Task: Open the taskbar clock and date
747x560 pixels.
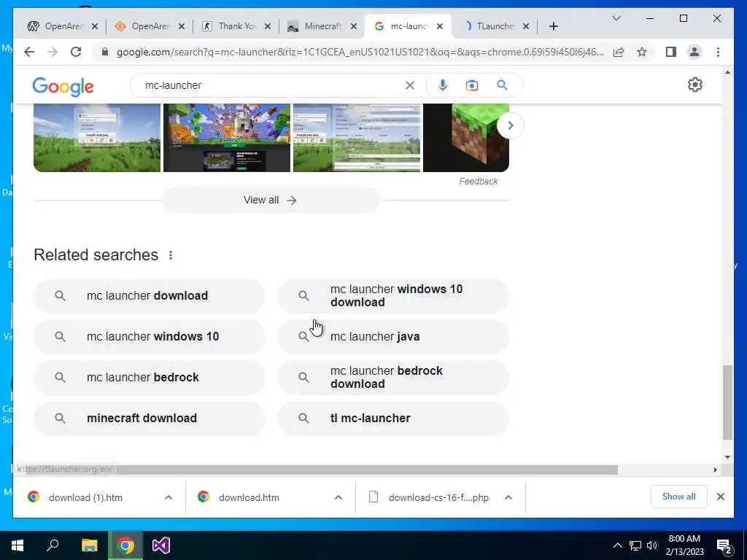Action: [x=684, y=545]
